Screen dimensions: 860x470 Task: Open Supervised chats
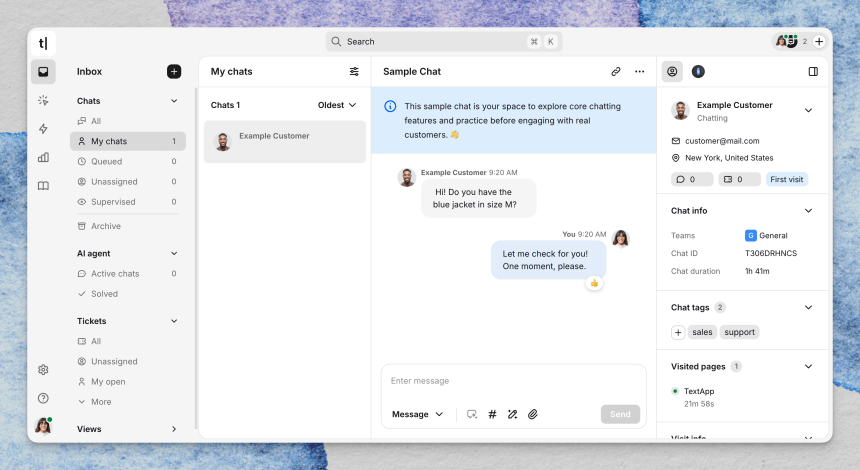[x=128, y=202]
